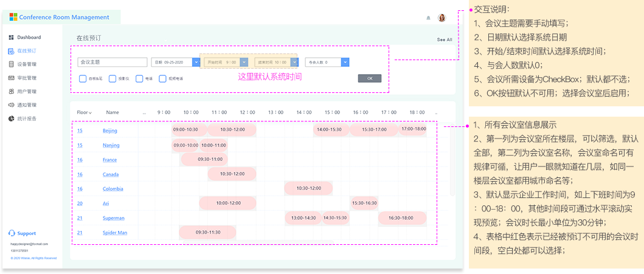Open the Beijing room link
Viewport: 644px width, 274px height.
click(110, 131)
